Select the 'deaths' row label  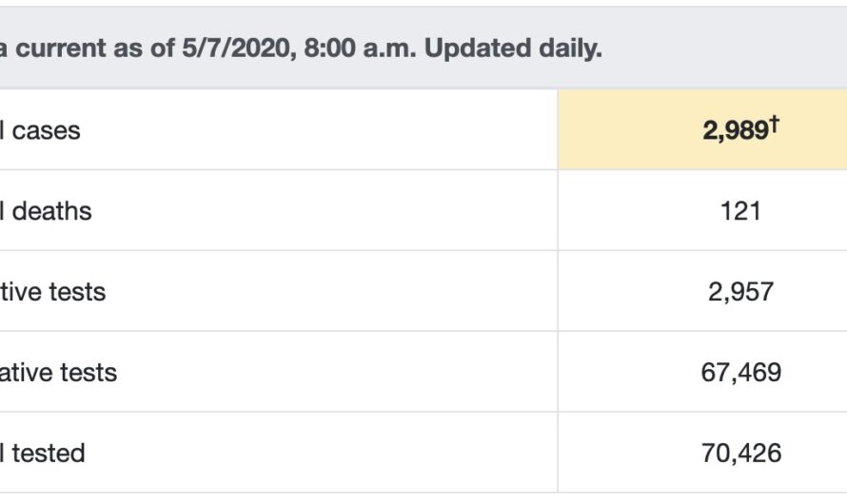pos(51,210)
